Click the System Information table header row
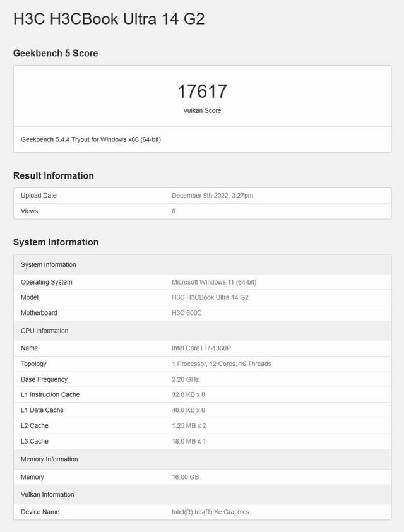 49,265
